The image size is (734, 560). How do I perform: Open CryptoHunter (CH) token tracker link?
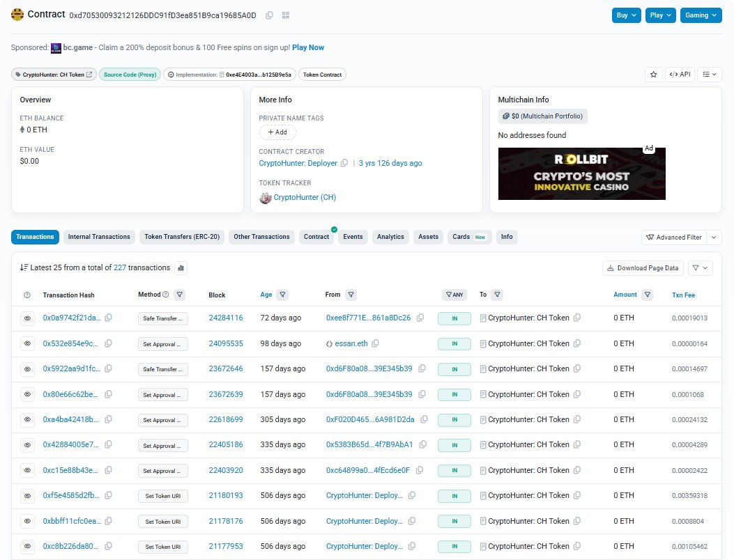pos(305,197)
